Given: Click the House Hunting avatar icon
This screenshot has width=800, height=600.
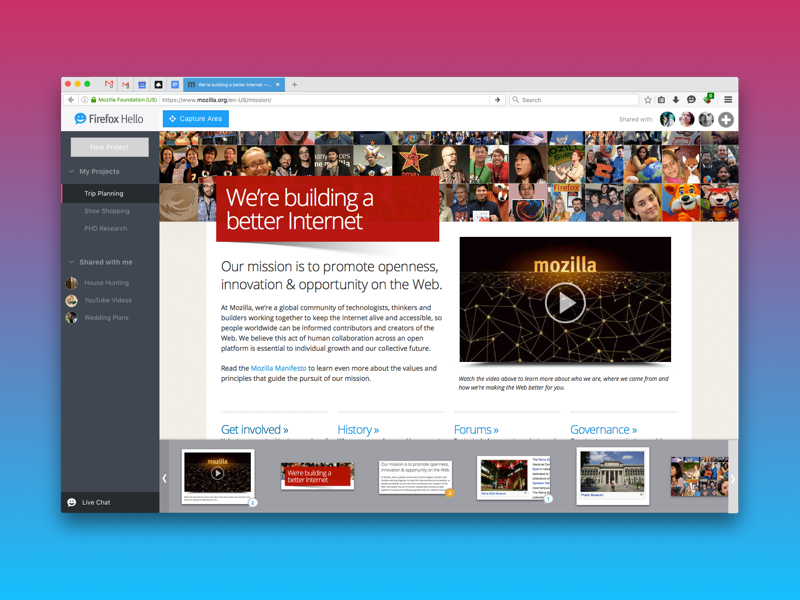Looking at the screenshot, I should click(71, 283).
